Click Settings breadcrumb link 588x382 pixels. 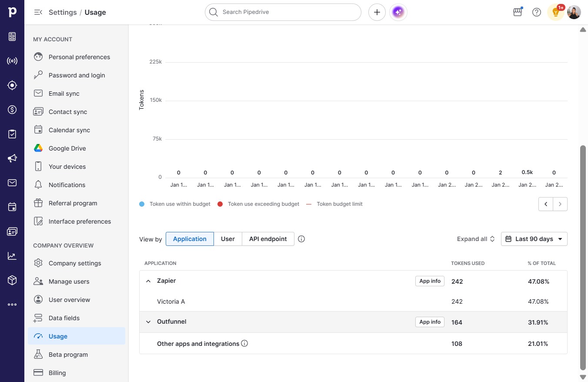[63, 12]
